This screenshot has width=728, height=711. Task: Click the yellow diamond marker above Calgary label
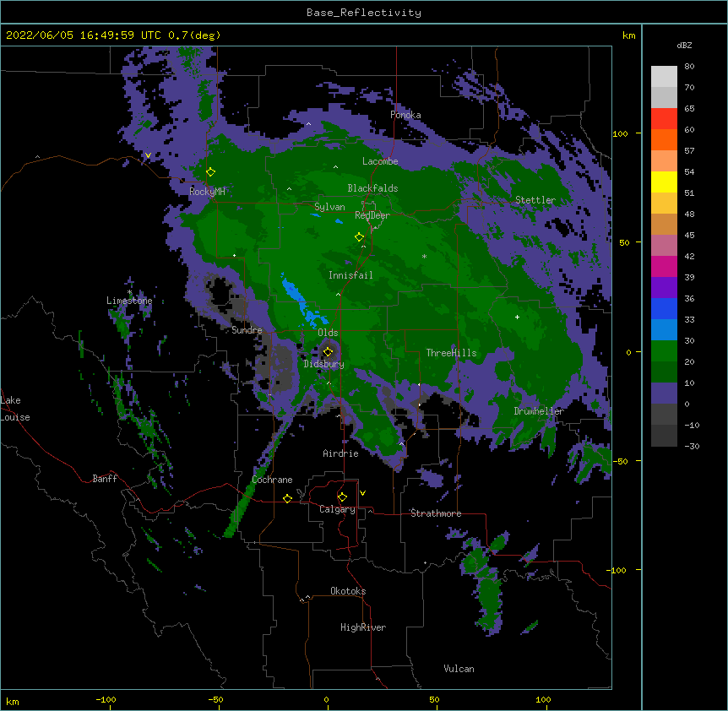pos(342,497)
